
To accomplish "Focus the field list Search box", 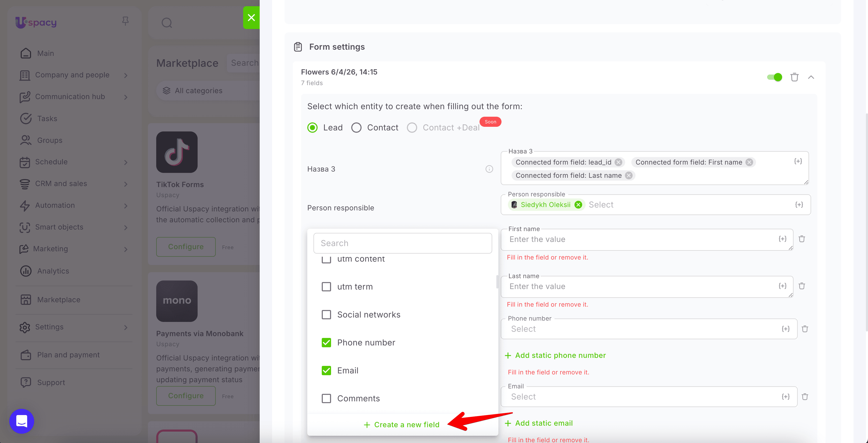I will [x=403, y=243].
